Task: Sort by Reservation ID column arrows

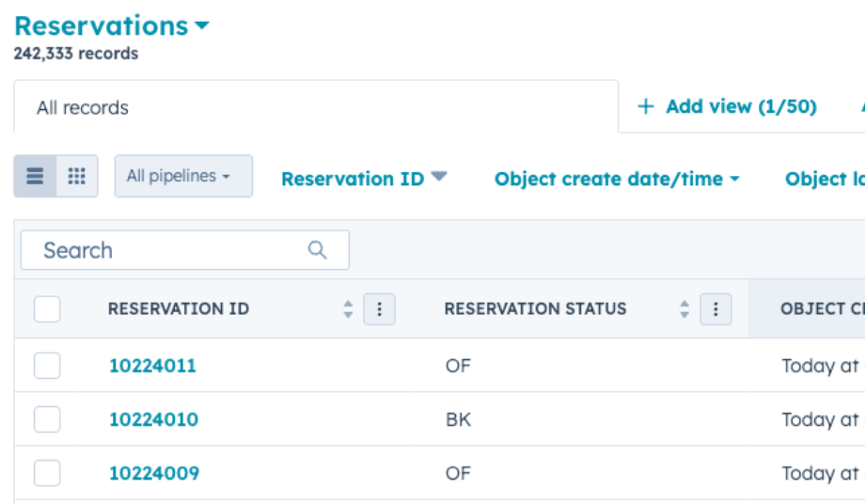Action: (348, 308)
